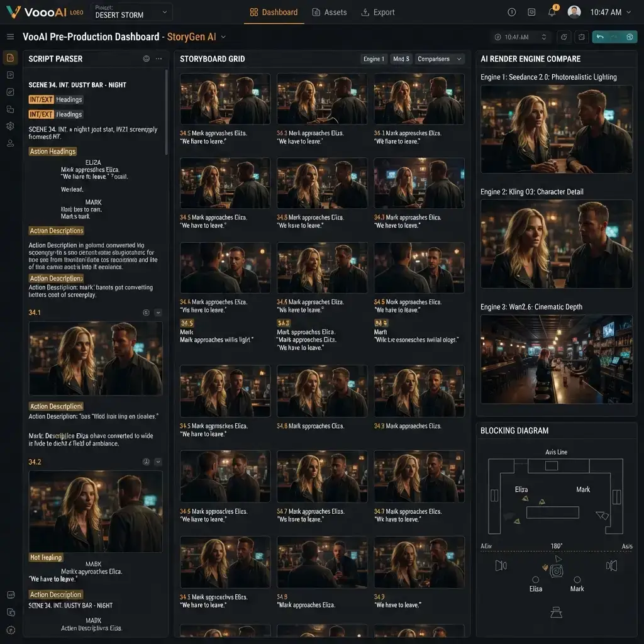The height and width of the screenshot is (644, 644).
Task: Select the highlighted script document icon in left sidebar
Action: [10, 58]
